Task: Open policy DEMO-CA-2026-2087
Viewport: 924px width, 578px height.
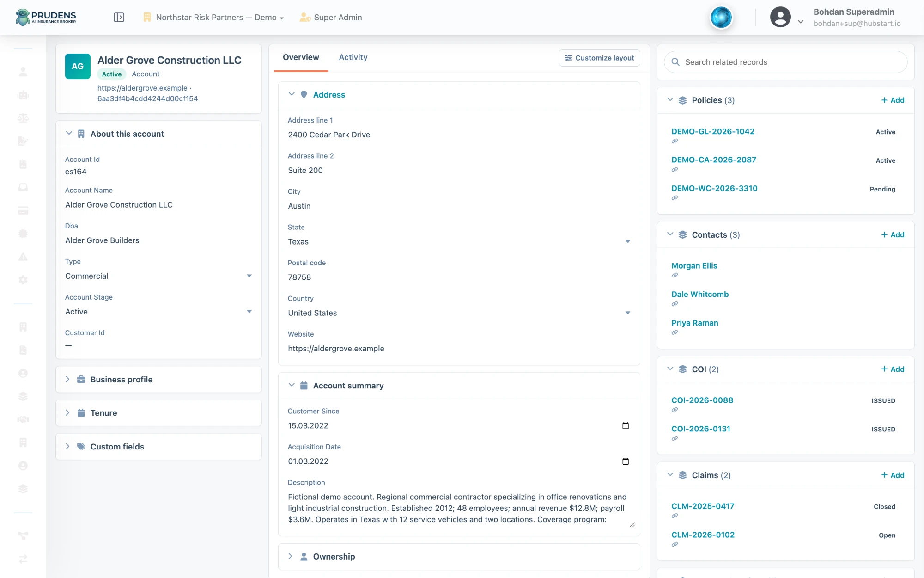Action: coord(714,160)
